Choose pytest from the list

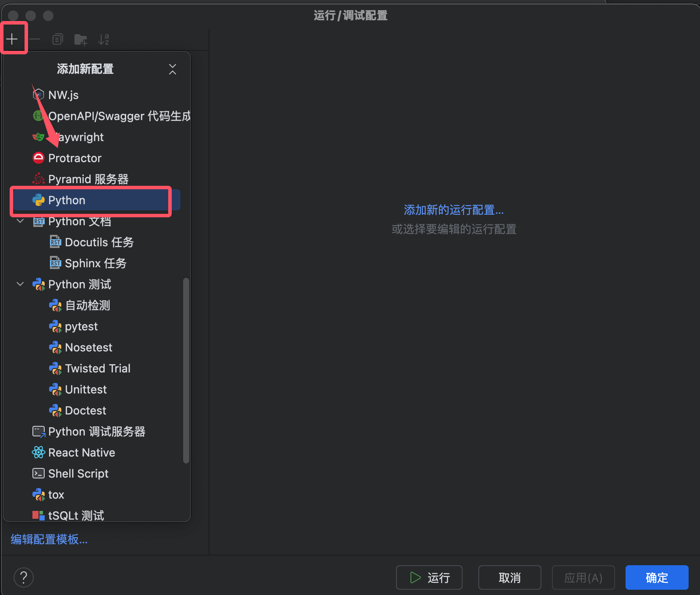[x=81, y=326]
